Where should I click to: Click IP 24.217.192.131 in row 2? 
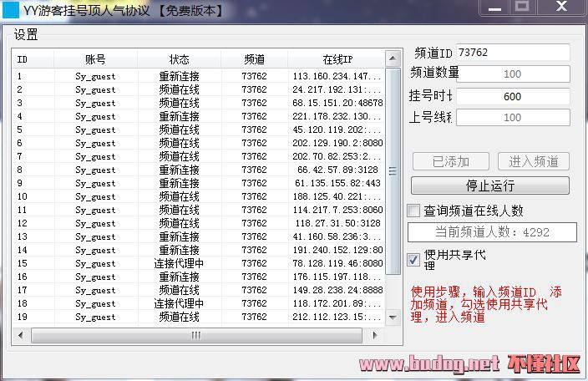(337, 89)
